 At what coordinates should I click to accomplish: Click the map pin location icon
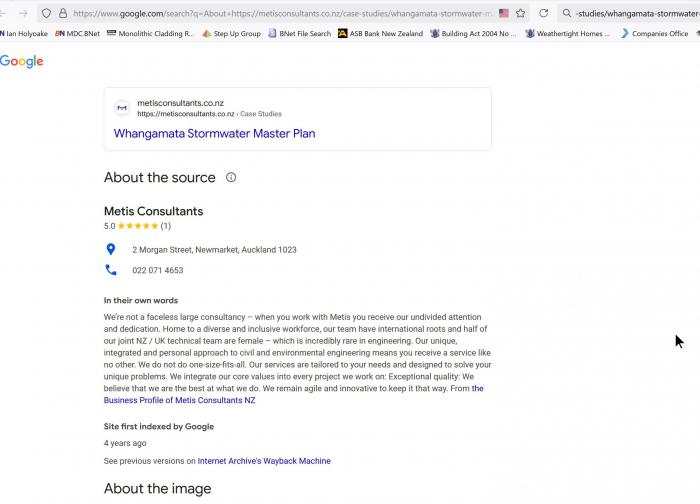pos(111,249)
